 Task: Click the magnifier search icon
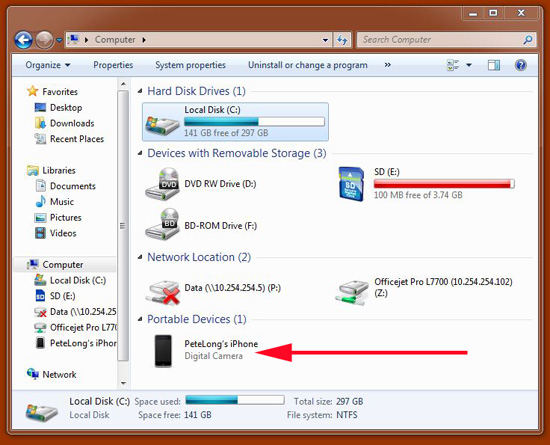(x=528, y=40)
